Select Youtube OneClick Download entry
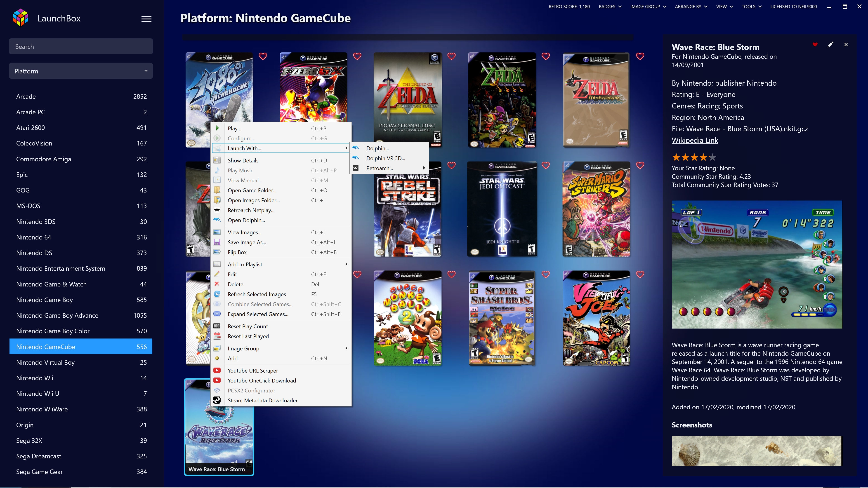The image size is (868, 488). (x=281, y=380)
